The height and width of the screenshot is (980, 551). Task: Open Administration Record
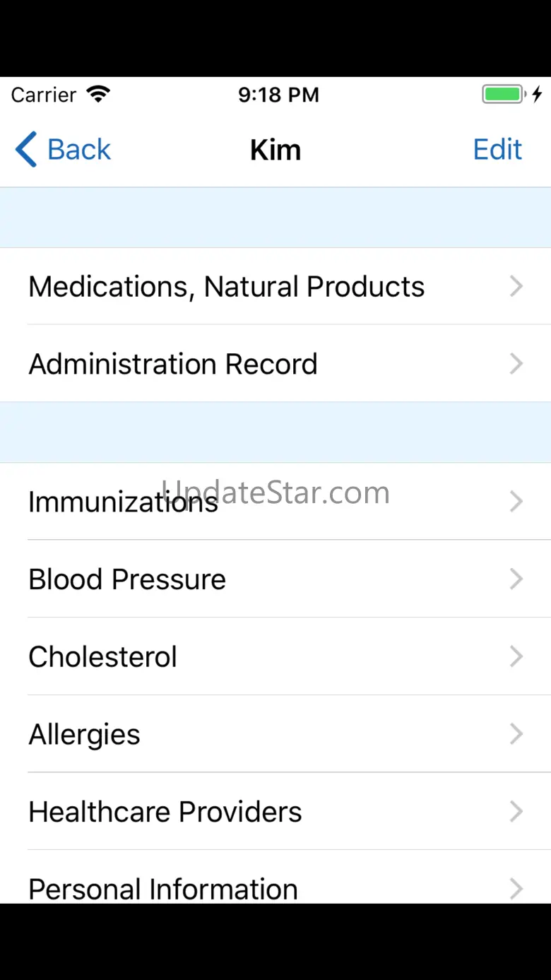pos(173,365)
